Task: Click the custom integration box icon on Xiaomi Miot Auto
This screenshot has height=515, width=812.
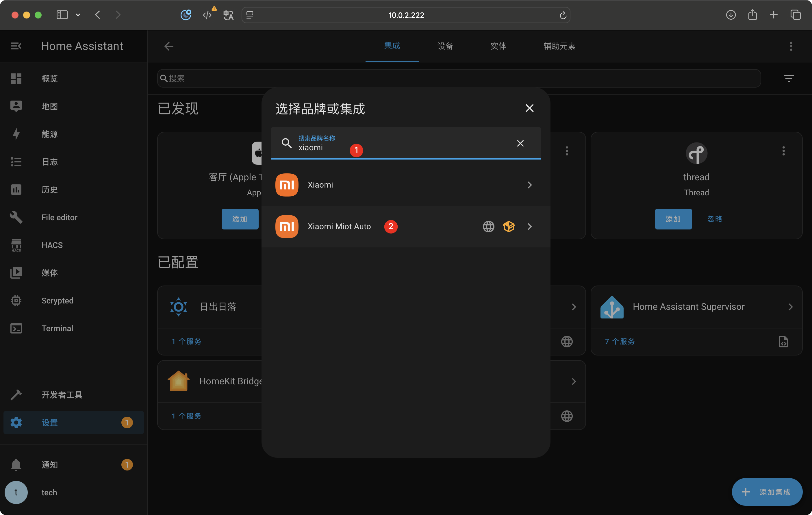Action: click(509, 226)
